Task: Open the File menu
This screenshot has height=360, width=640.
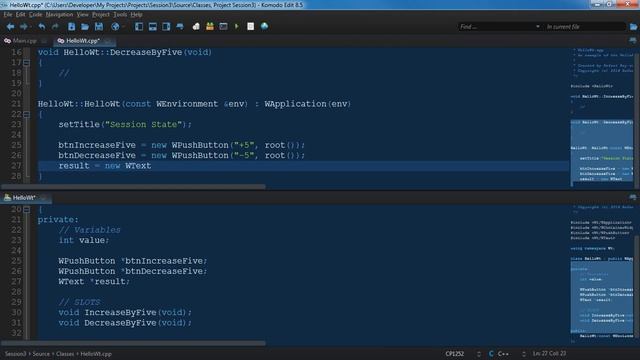Action: click(8, 15)
